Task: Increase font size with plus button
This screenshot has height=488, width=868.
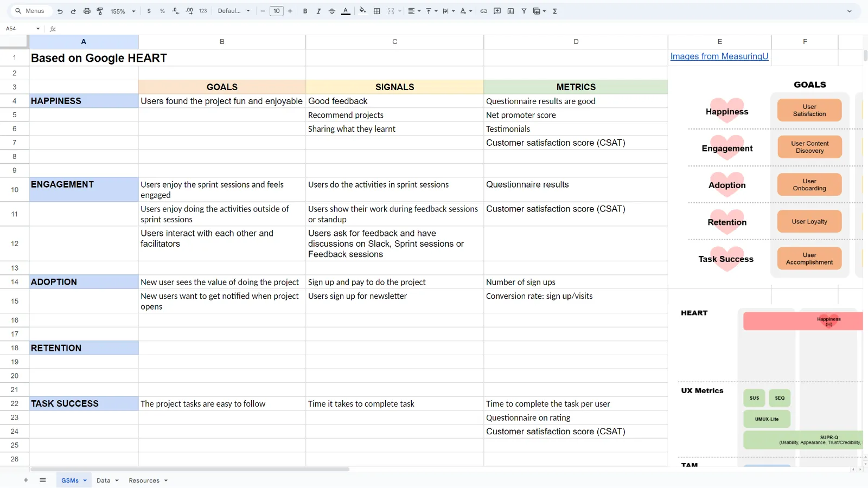Action: point(290,11)
